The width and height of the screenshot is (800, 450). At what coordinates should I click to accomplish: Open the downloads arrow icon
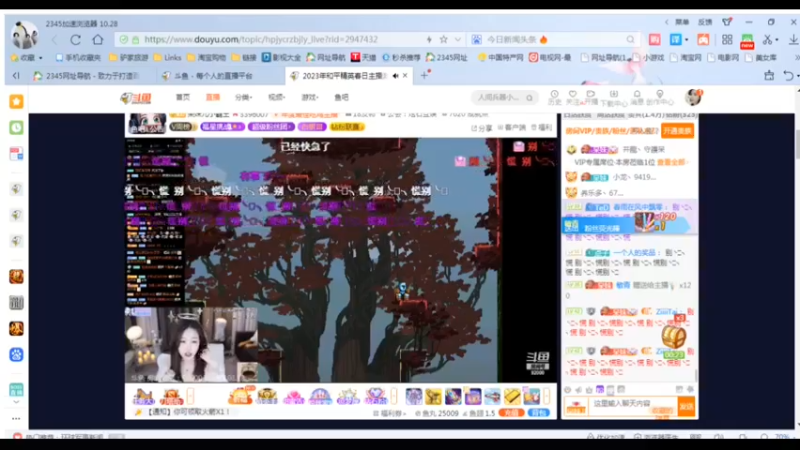pyautogui.click(x=793, y=40)
